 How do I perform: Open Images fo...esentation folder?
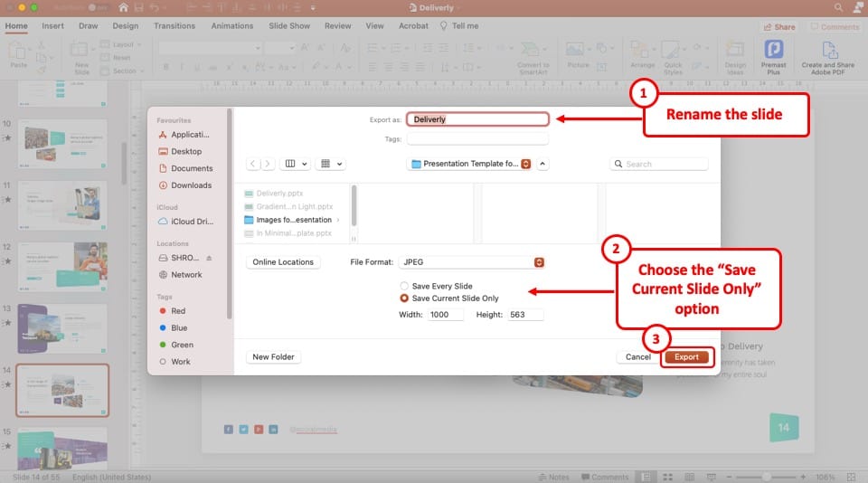pos(288,220)
